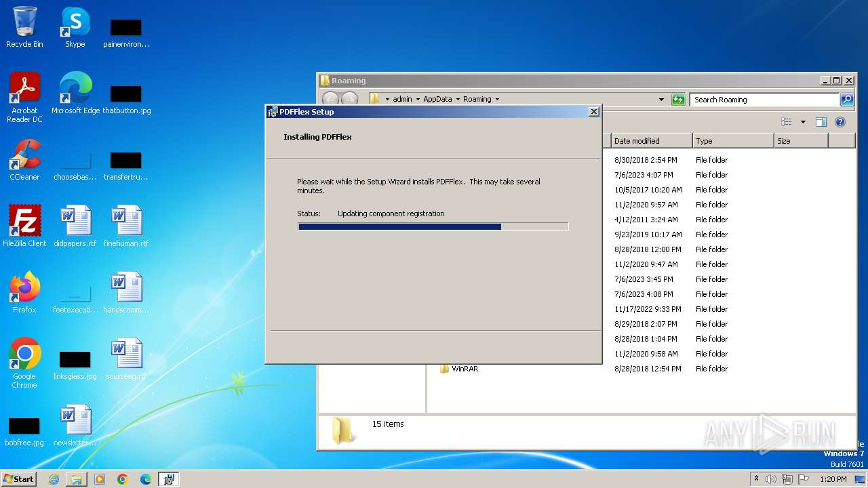Close the PDFFlex Setup dialog

594,112
